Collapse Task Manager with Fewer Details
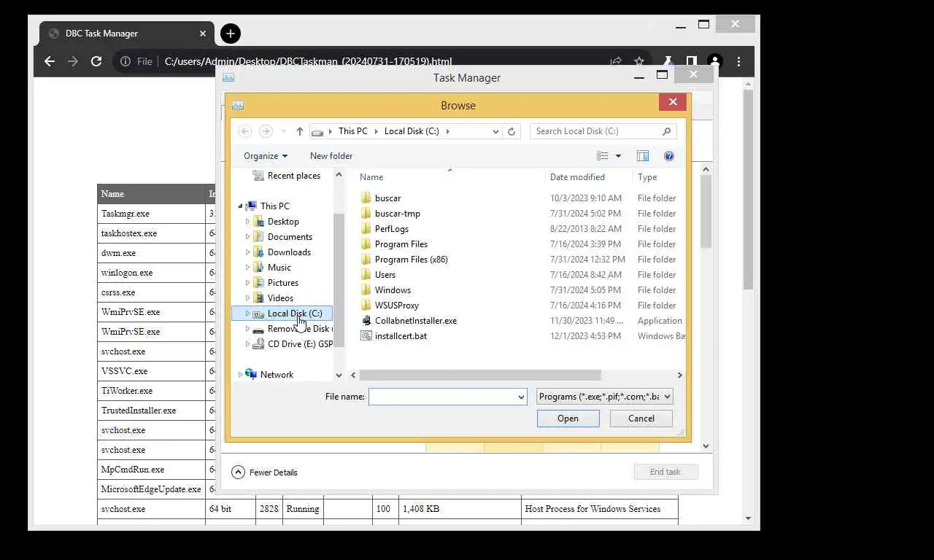 (x=265, y=472)
